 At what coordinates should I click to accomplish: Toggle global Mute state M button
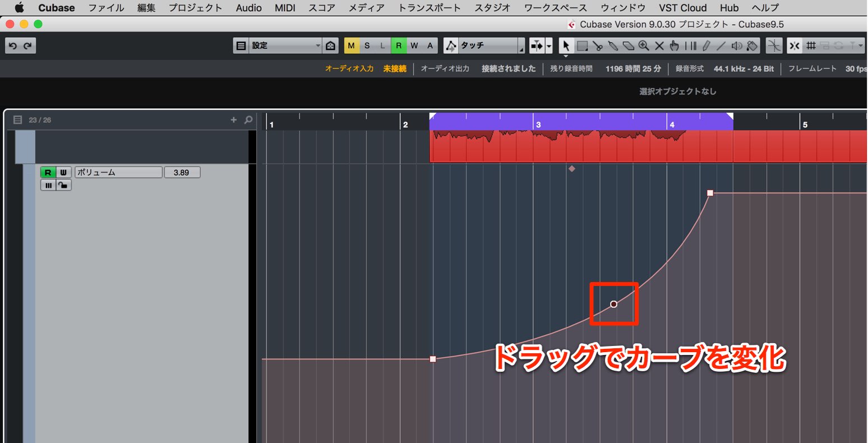tap(352, 46)
